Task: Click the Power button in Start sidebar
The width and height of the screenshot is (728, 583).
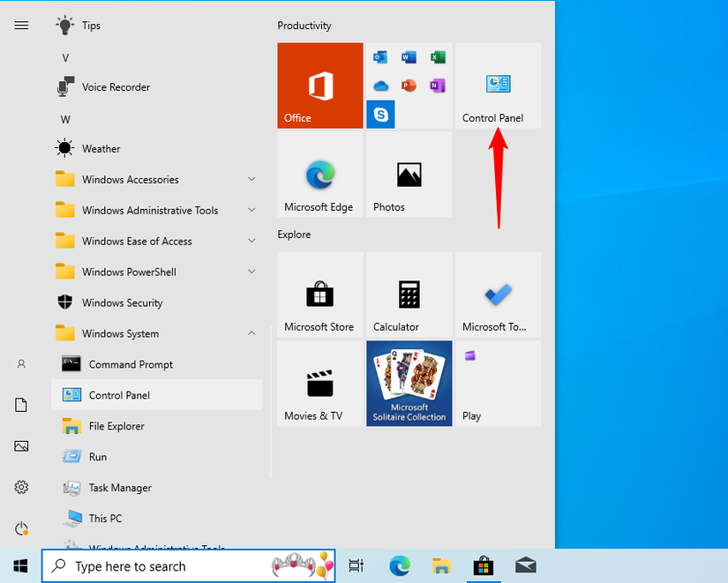Action: tap(22, 528)
